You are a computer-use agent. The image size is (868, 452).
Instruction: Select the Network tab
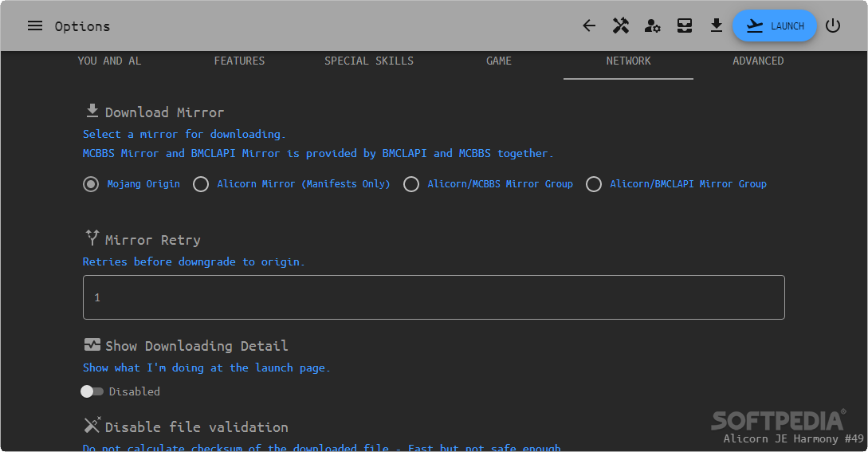(x=628, y=61)
